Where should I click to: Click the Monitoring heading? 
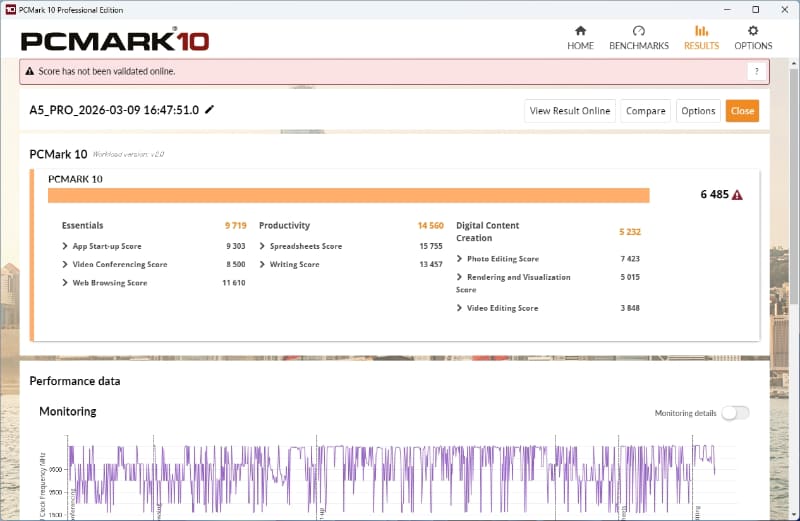(68, 411)
